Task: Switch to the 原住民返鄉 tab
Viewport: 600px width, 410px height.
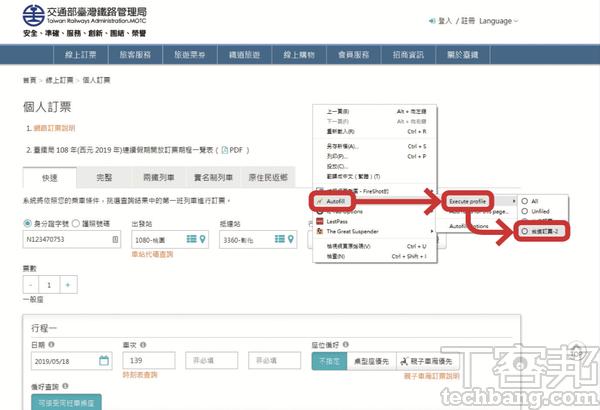Action: [x=268, y=177]
